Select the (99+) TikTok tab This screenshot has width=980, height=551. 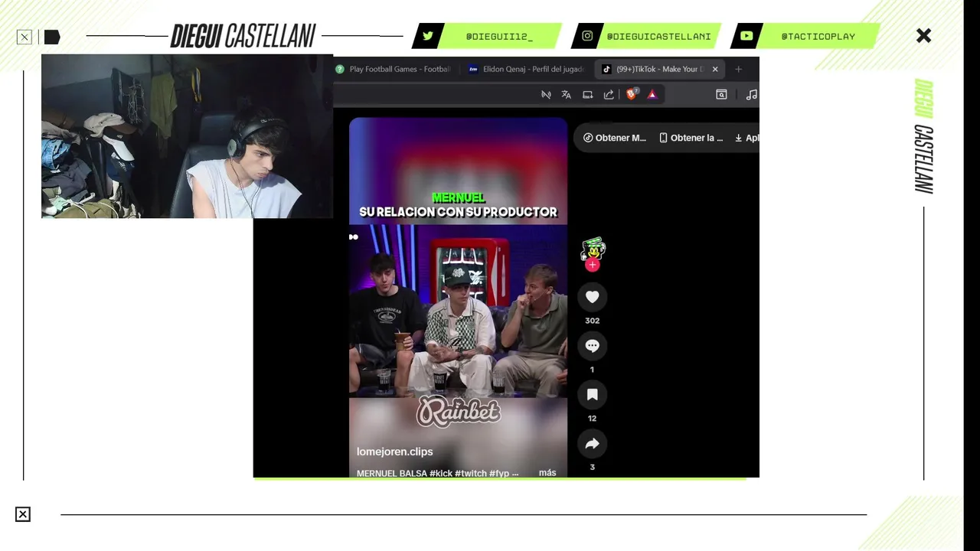[660, 69]
